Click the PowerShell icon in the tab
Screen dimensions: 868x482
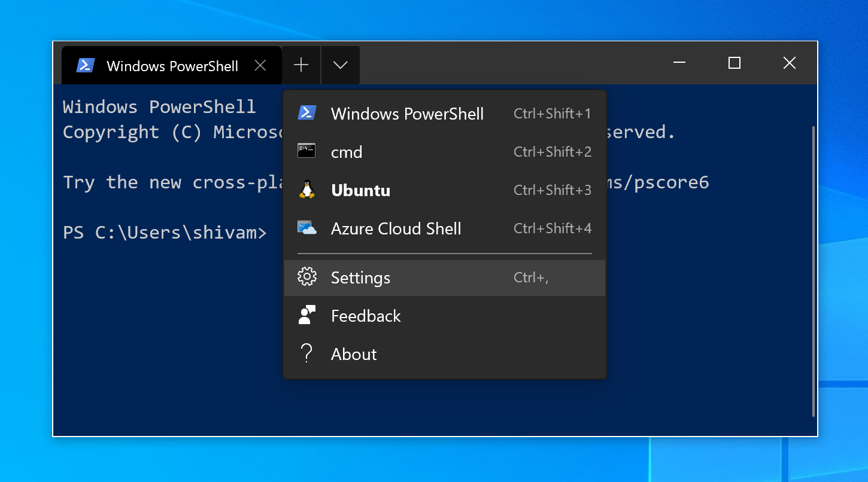click(86, 66)
